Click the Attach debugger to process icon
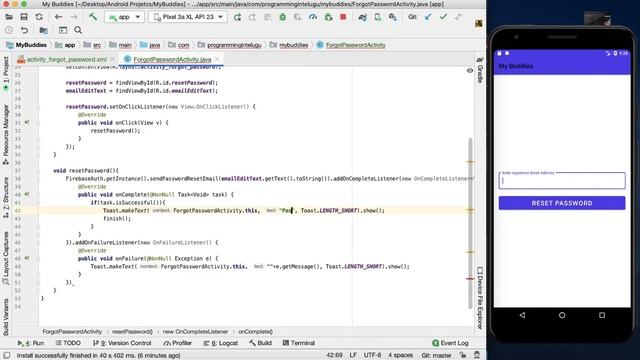This screenshot has height=360, width=640. (x=328, y=17)
